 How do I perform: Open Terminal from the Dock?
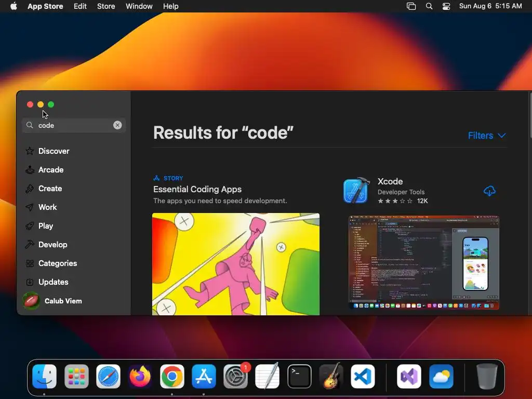[x=299, y=376]
